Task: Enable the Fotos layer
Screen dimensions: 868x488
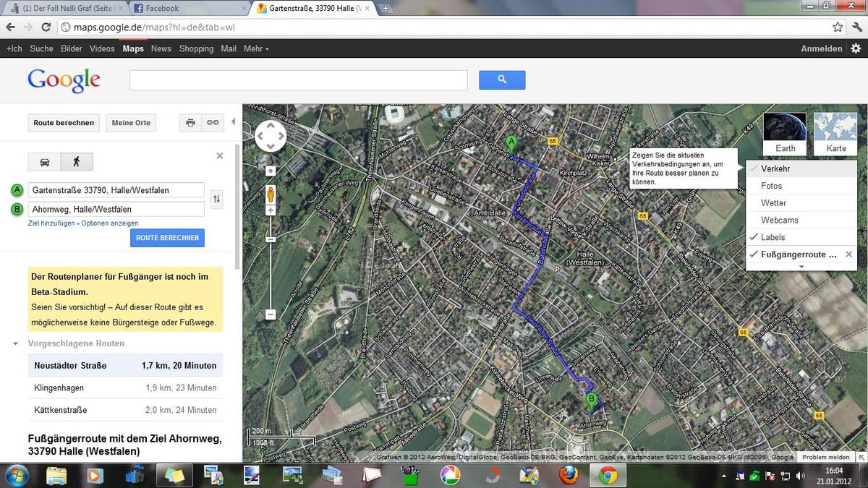Action: 801,186
